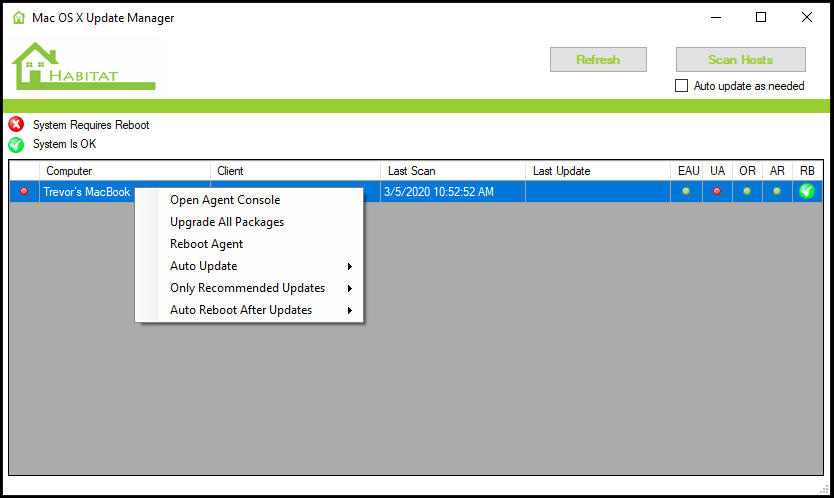Choose Reboot Agent in context menu
The width and height of the screenshot is (834, 498).
(x=206, y=244)
